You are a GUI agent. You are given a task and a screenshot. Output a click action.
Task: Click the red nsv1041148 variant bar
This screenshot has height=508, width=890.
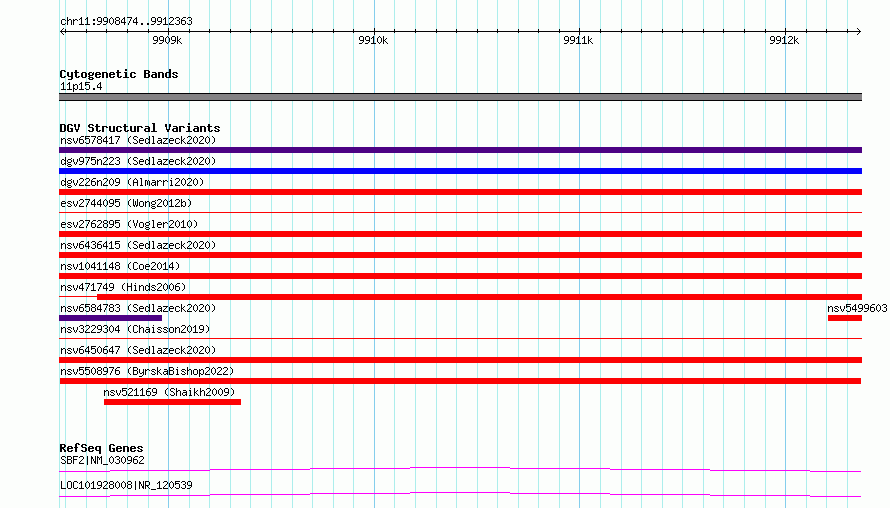[460, 276]
